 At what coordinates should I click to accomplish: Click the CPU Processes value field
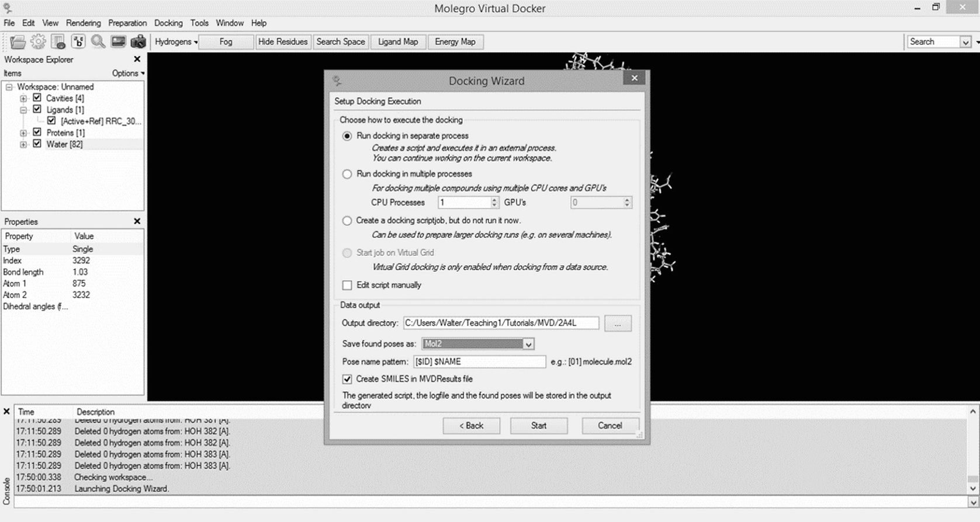(x=464, y=203)
